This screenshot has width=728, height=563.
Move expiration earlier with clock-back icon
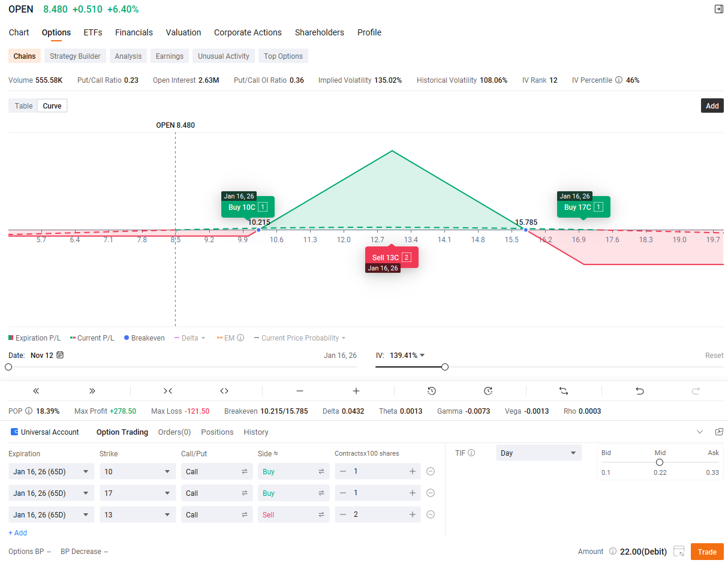[432, 391]
